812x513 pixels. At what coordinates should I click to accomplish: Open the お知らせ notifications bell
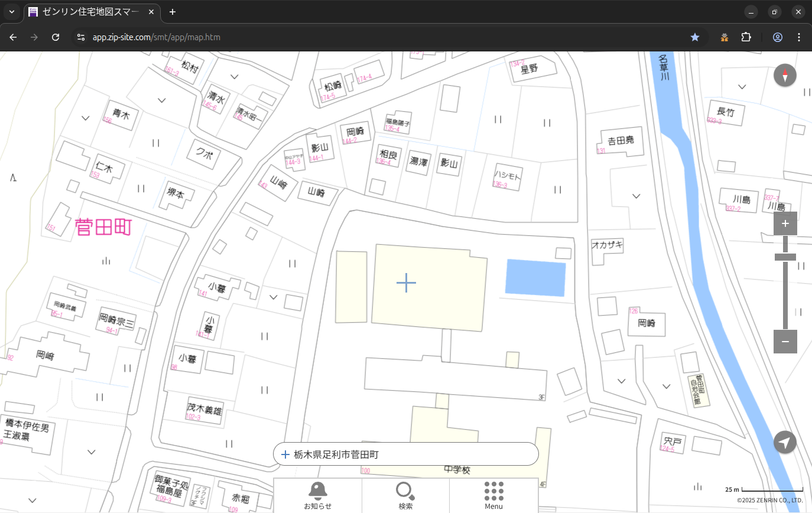point(317,495)
